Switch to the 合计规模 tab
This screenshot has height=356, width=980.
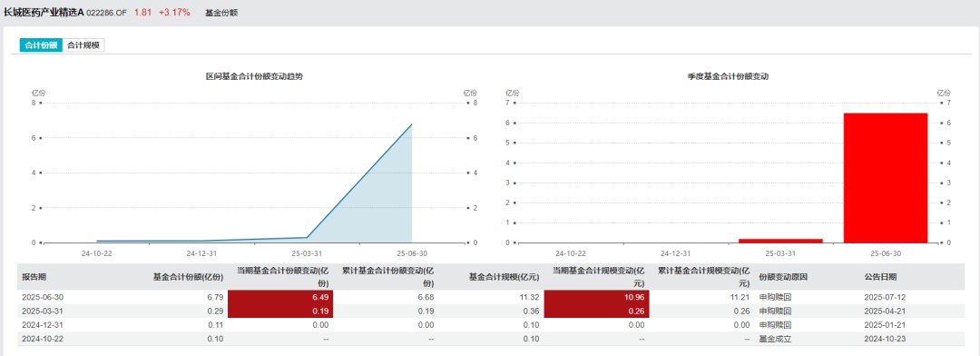pyautogui.click(x=83, y=45)
